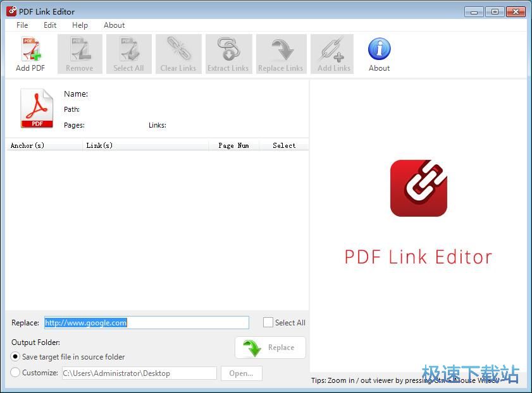
Task: Enable the Select All checkbox
Action: [x=268, y=322]
